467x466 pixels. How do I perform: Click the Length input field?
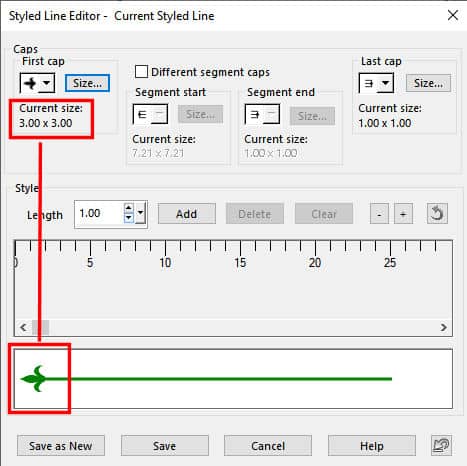[100, 213]
